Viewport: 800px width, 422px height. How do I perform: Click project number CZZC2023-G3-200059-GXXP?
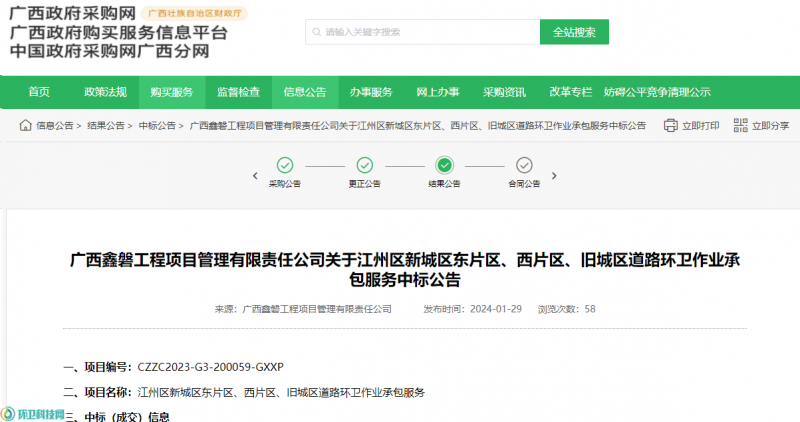coord(211,367)
